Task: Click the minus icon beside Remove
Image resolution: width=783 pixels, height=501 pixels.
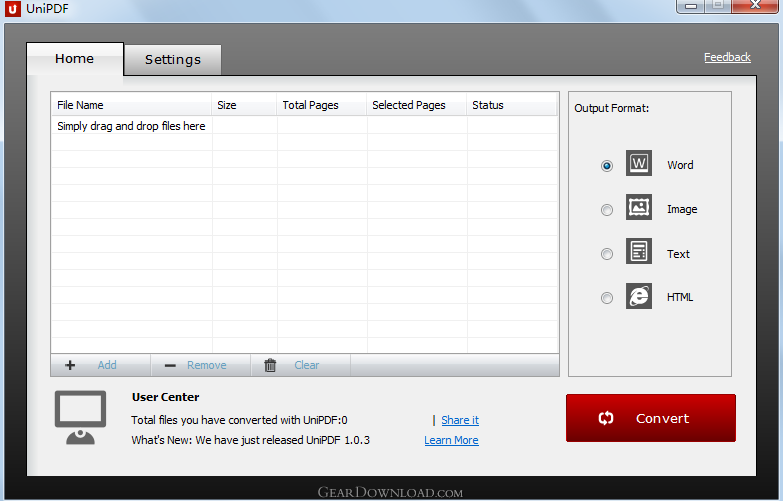Action: tap(170, 366)
